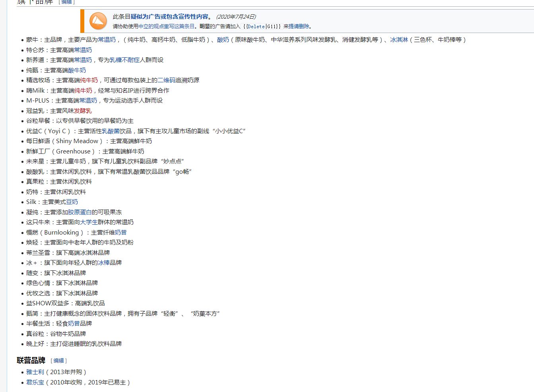Click the red 发酵乳 link in 冠益乳 row
Screen dimensions: 534x392
[83, 111]
